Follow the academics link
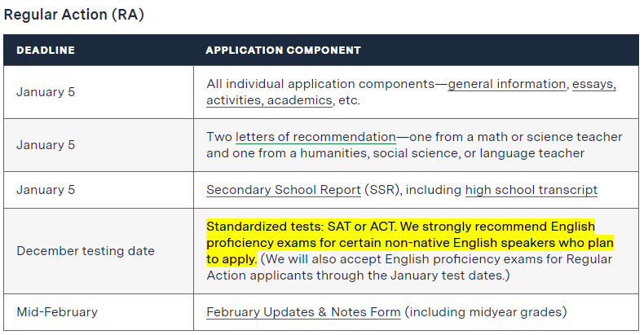The width and height of the screenshot is (644, 335). pyautogui.click(x=300, y=100)
